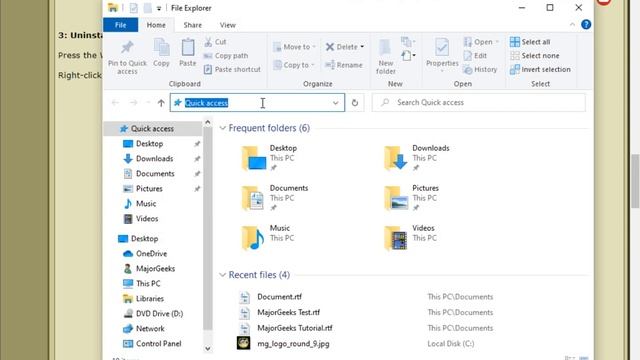Collapse the ribbon with the caret
Screen dimensions: 640x360
pos(572,24)
